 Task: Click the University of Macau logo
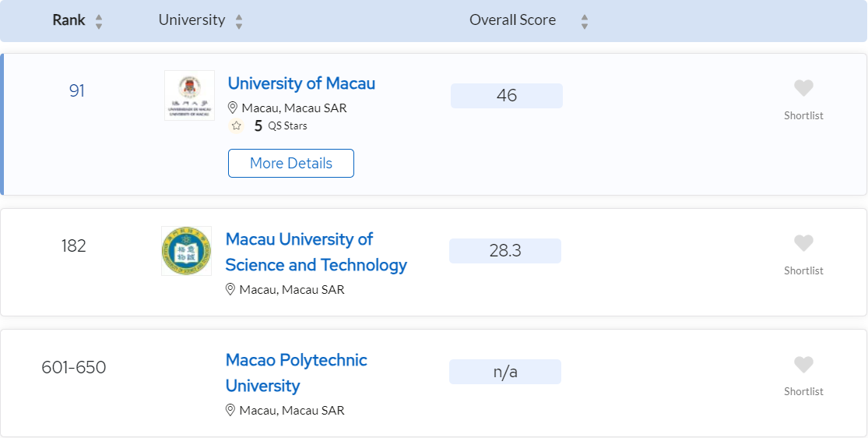point(189,95)
